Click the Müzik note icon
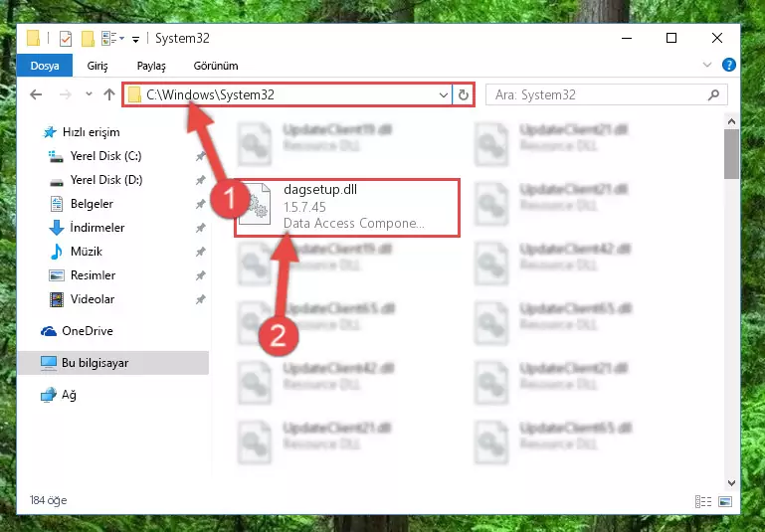This screenshot has width=765, height=532. (x=57, y=252)
